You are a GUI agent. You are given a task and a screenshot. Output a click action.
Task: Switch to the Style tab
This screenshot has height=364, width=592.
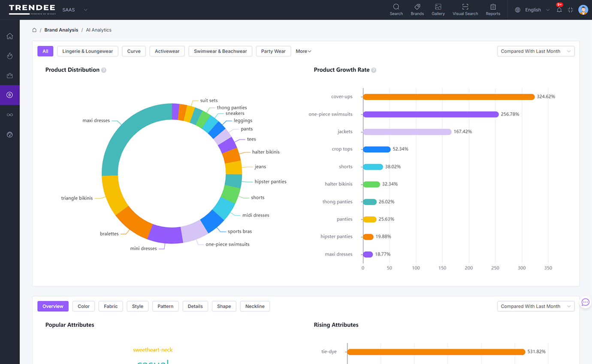(x=138, y=307)
